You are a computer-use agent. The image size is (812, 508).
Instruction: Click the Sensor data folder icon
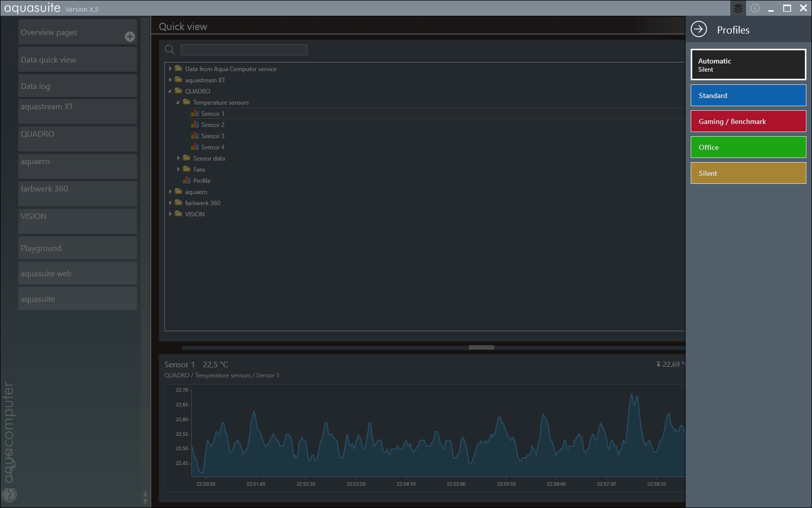187,158
